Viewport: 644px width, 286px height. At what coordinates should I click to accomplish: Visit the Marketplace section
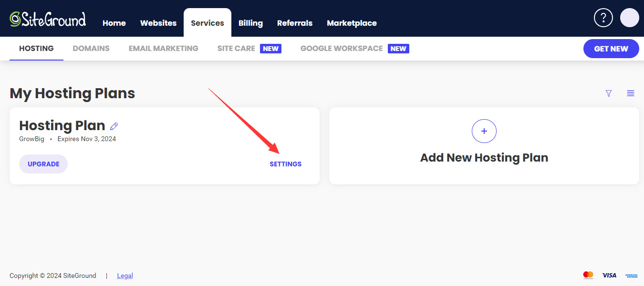point(352,23)
